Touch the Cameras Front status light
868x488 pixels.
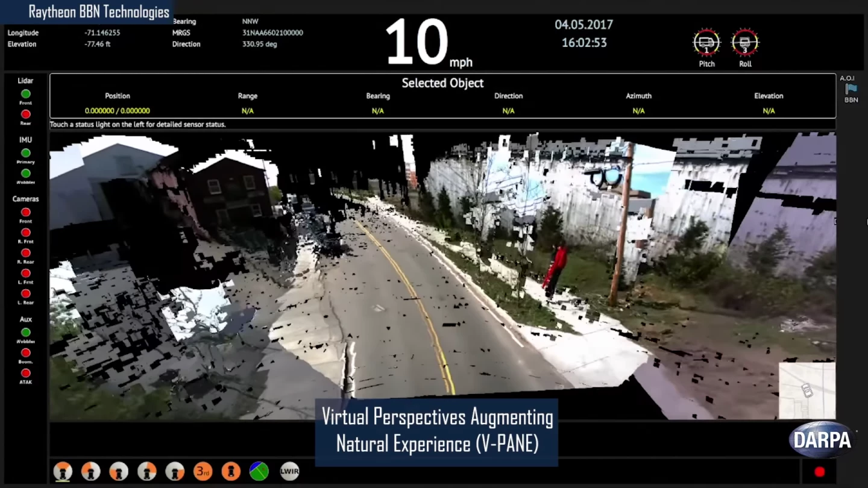(x=25, y=212)
